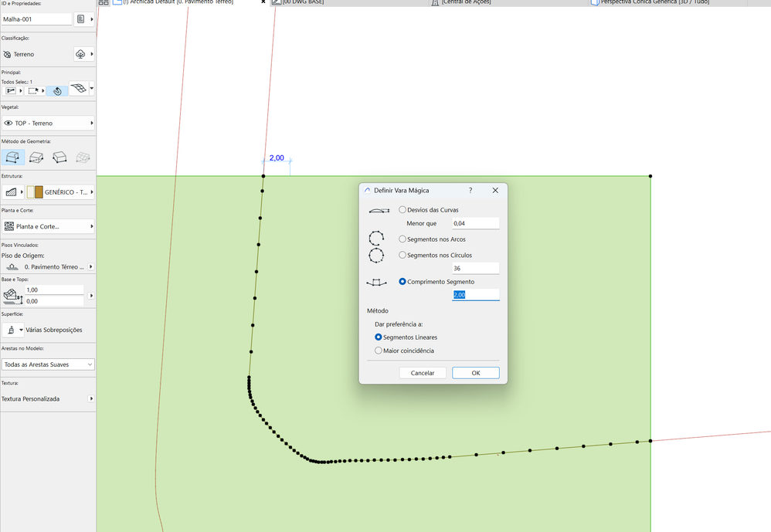Select Comprimento Segmento radio option
771x532 pixels.
pyautogui.click(x=402, y=282)
